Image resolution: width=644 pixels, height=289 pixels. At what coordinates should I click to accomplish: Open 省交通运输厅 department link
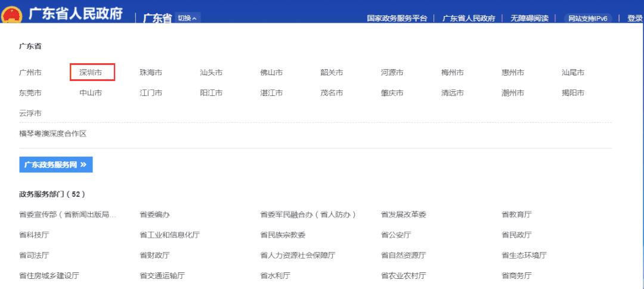162,275
